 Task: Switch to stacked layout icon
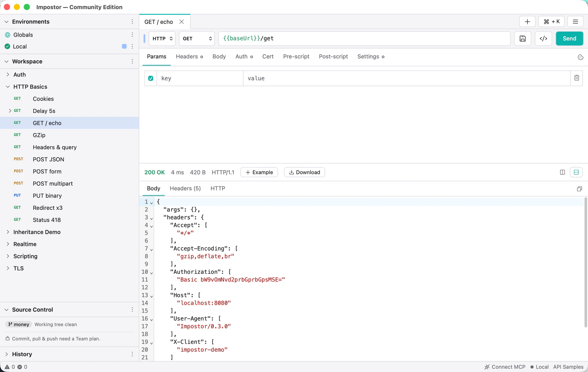tap(576, 172)
